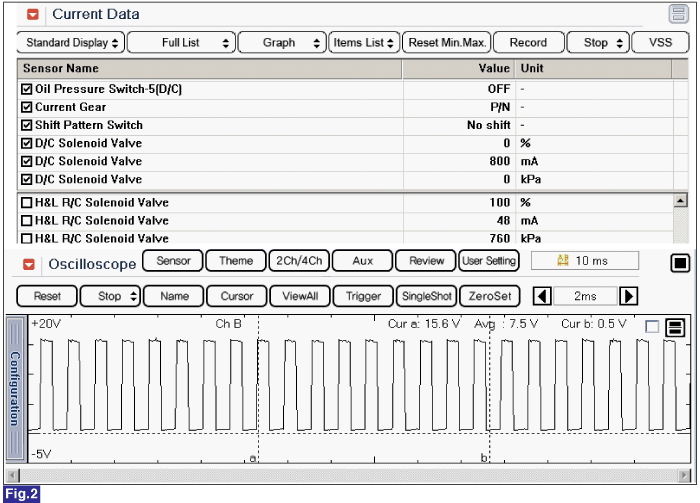Check H&L R/C Solenoid Valve percent row

pos(27,203)
